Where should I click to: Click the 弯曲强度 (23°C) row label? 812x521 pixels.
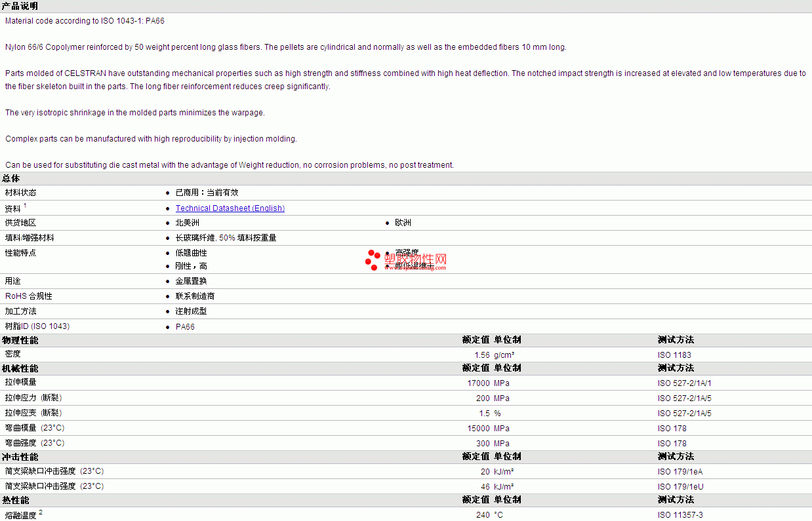pyautogui.click(x=35, y=443)
